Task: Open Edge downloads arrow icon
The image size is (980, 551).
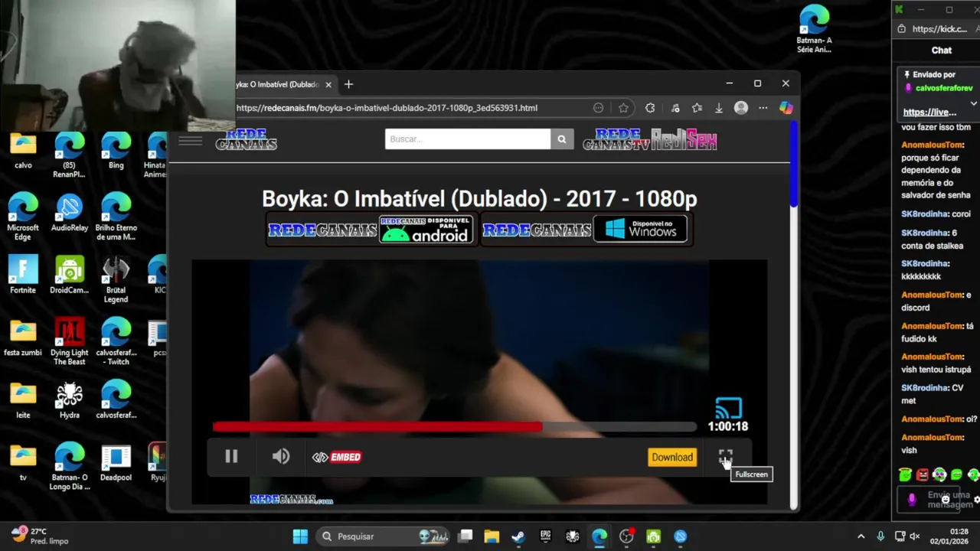Action: (x=719, y=108)
